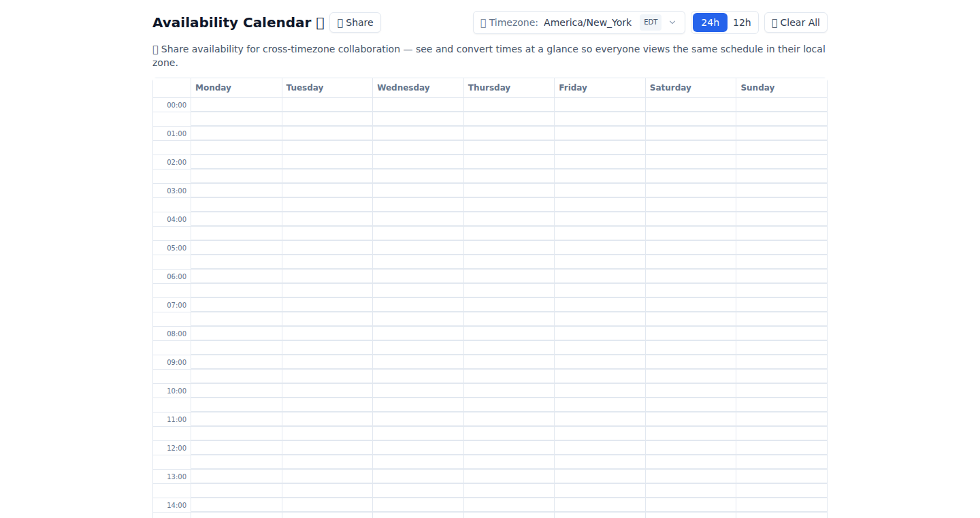Screen dimensions: 980x518
Task: Click the timezone dropdown chevron arrow
Action: click(x=672, y=22)
